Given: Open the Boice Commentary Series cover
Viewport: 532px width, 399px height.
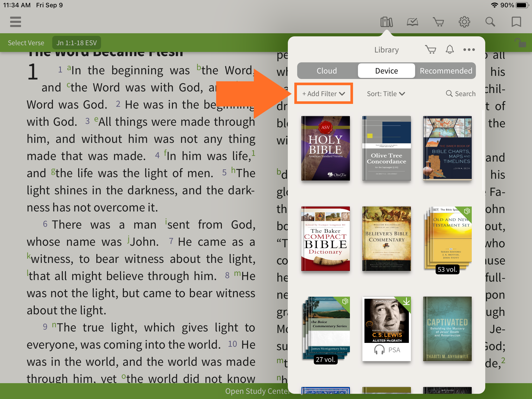Looking at the screenshot, I should click(x=326, y=329).
